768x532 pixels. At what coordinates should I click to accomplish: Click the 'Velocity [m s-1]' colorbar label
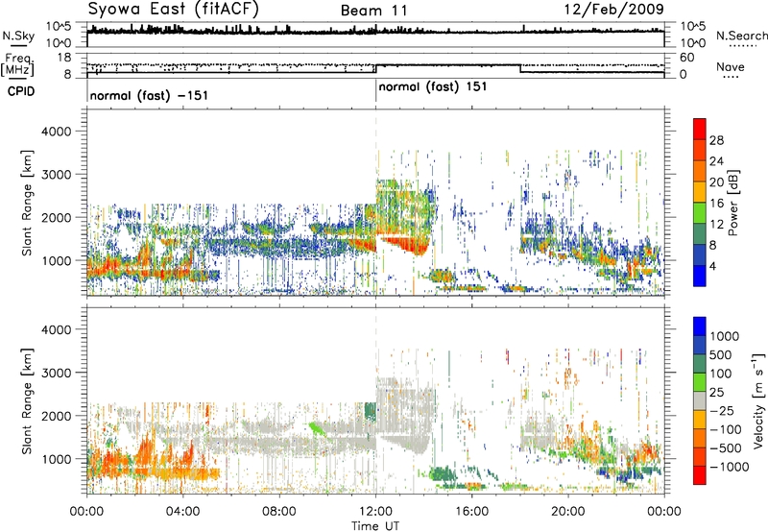coord(758,400)
